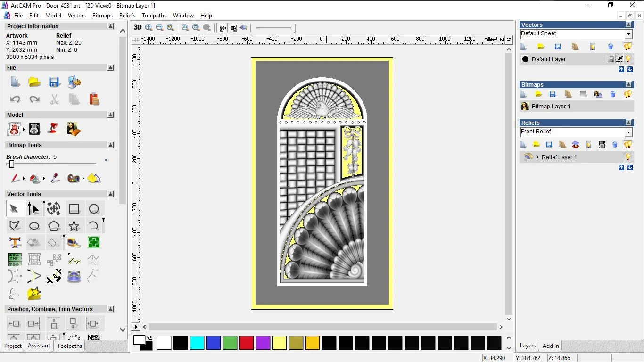The height and width of the screenshot is (362, 644).
Task: Select the Node Editing tool
Action: pyautogui.click(x=34, y=209)
